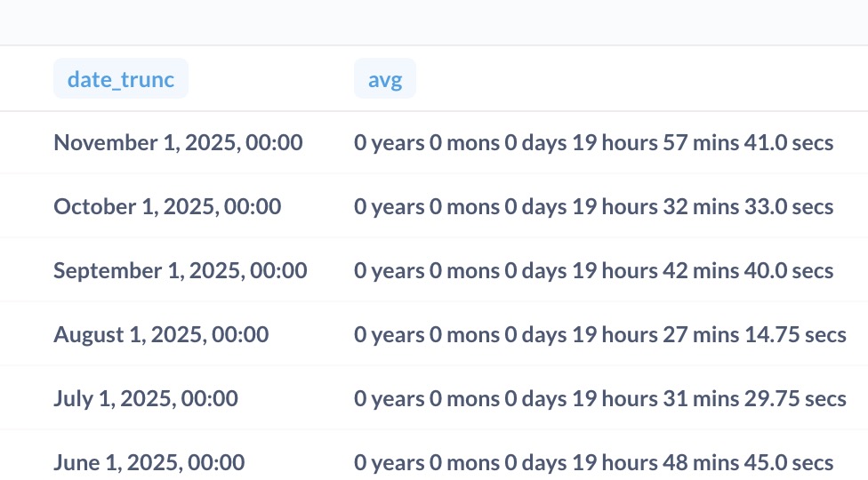This screenshot has width=868, height=480.
Task: Click the avg value 19 hours 48 mins 45.0 secs
Action: coord(593,462)
